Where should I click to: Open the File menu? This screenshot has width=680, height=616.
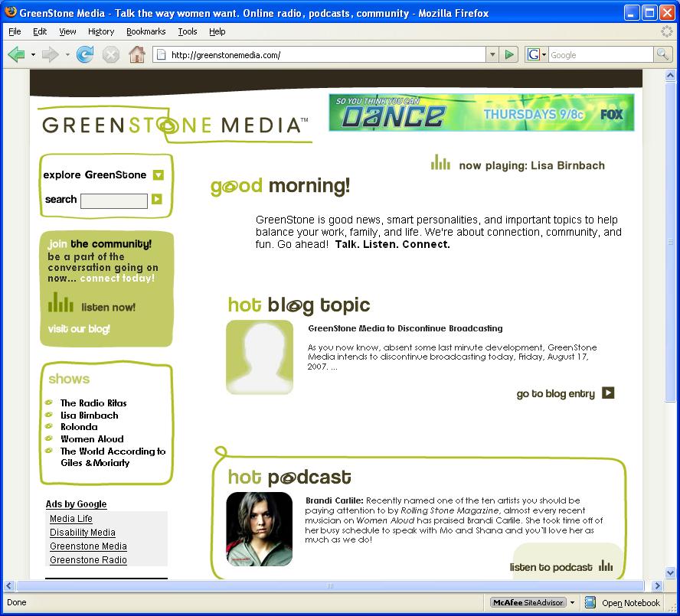[15, 31]
